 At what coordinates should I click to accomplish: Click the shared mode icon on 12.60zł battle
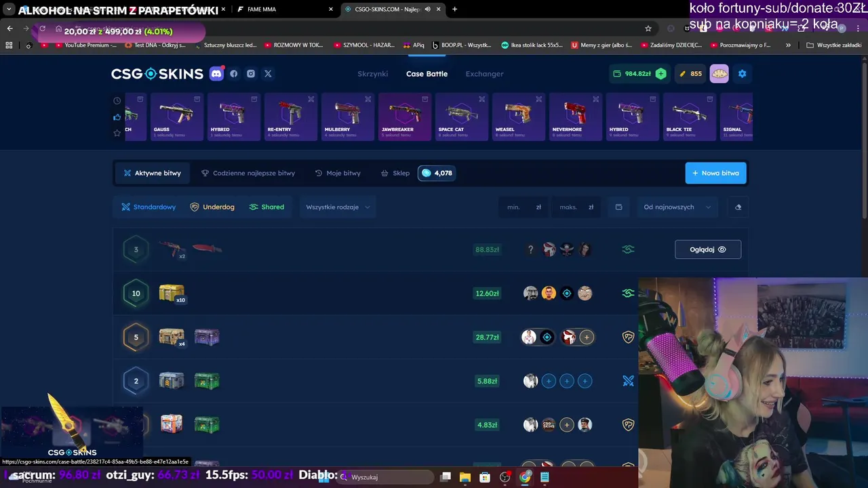628,293
